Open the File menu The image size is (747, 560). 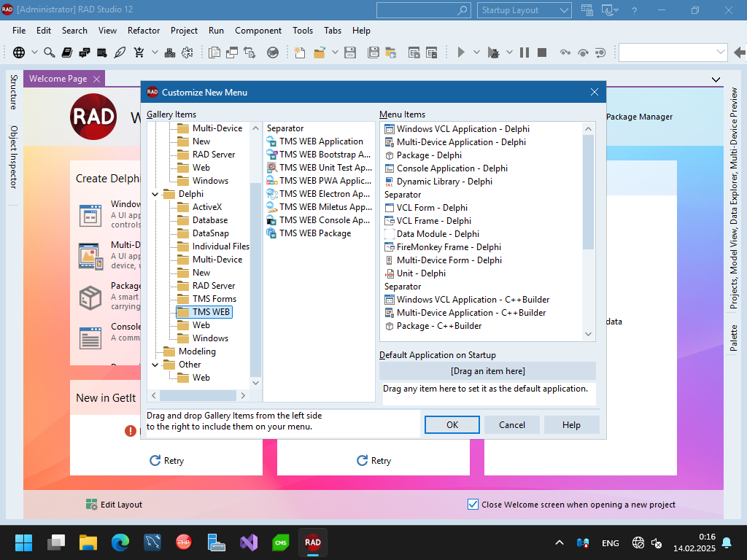[x=19, y=31]
